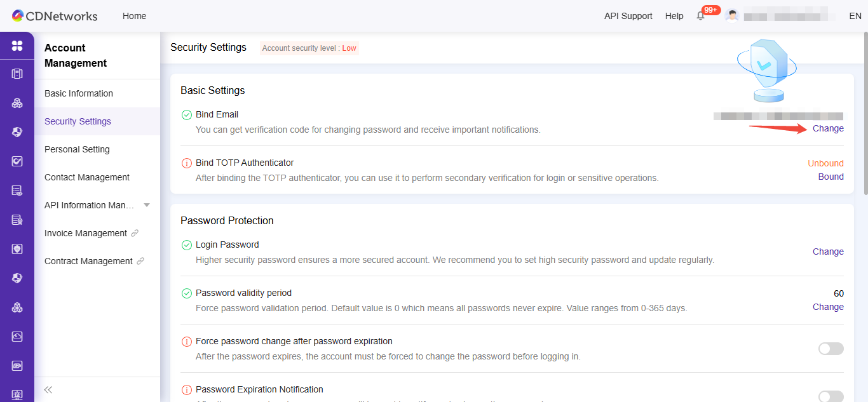
Task: Open the EN language selector
Action: [855, 16]
